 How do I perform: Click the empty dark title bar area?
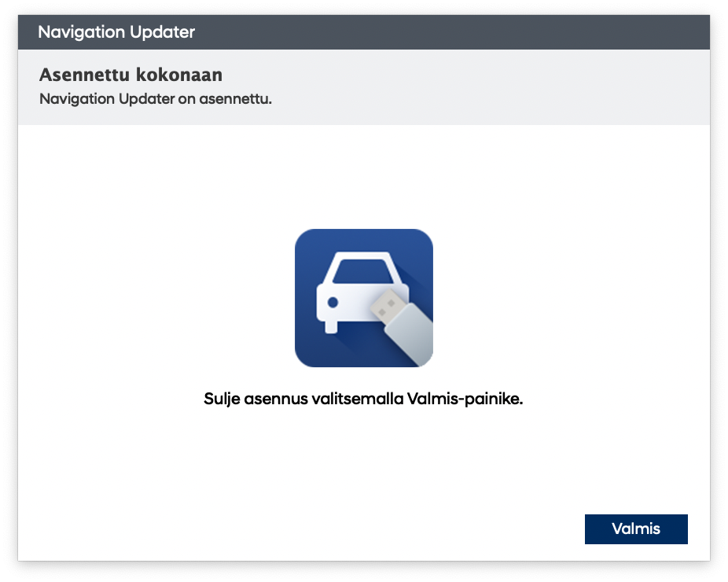pos(472,32)
